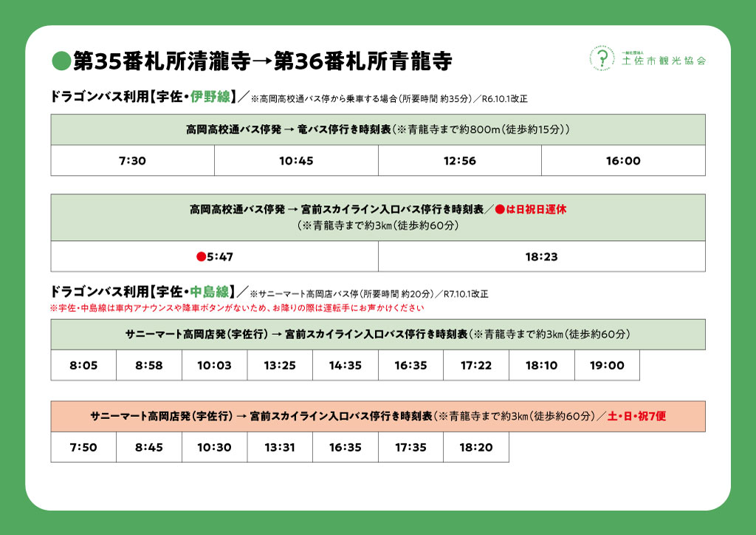Click the 竜バス停行き timetable header row

(x=378, y=130)
